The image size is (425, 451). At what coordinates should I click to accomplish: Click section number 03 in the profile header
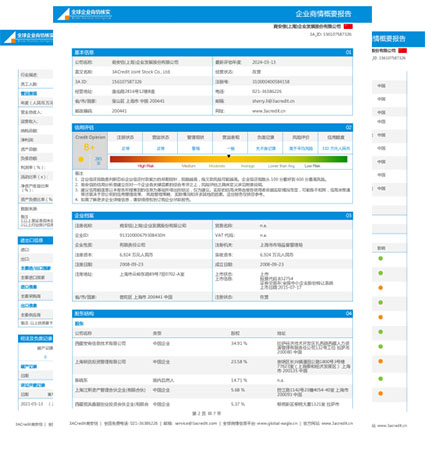coord(348,216)
